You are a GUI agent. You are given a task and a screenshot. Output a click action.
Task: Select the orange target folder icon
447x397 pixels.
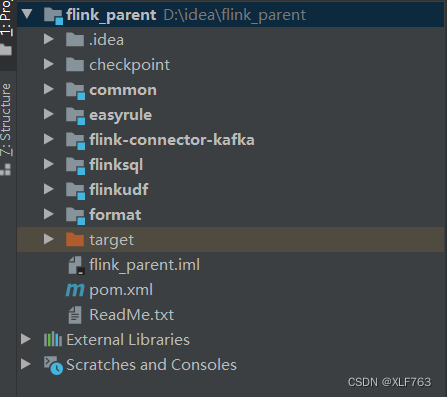[x=75, y=240]
